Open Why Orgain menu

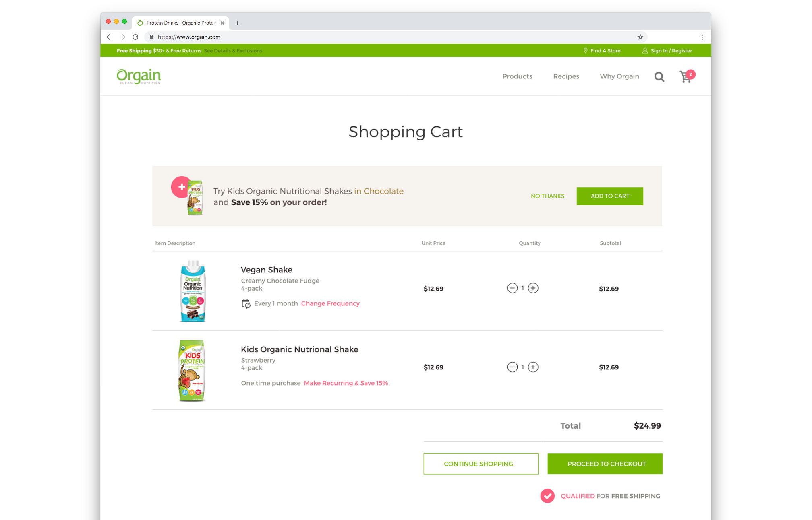619,76
